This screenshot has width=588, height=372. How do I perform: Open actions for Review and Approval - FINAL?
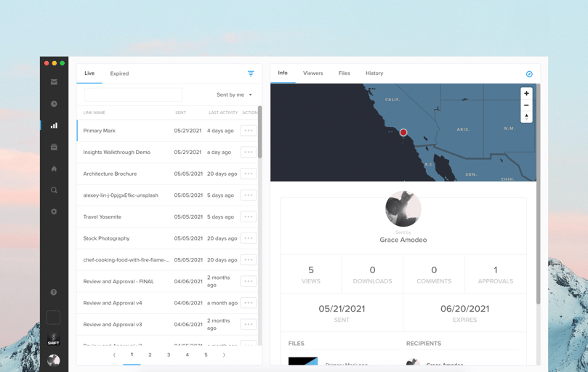(249, 281)
